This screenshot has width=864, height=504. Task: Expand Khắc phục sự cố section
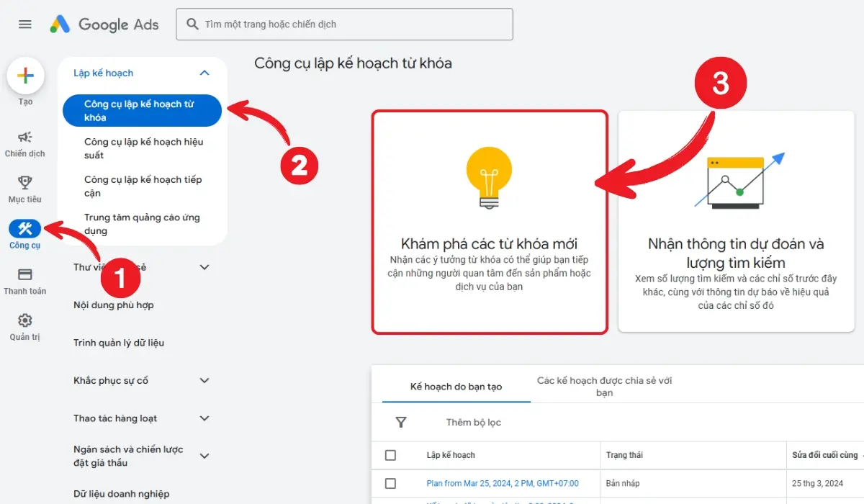[x=204, y=380]
